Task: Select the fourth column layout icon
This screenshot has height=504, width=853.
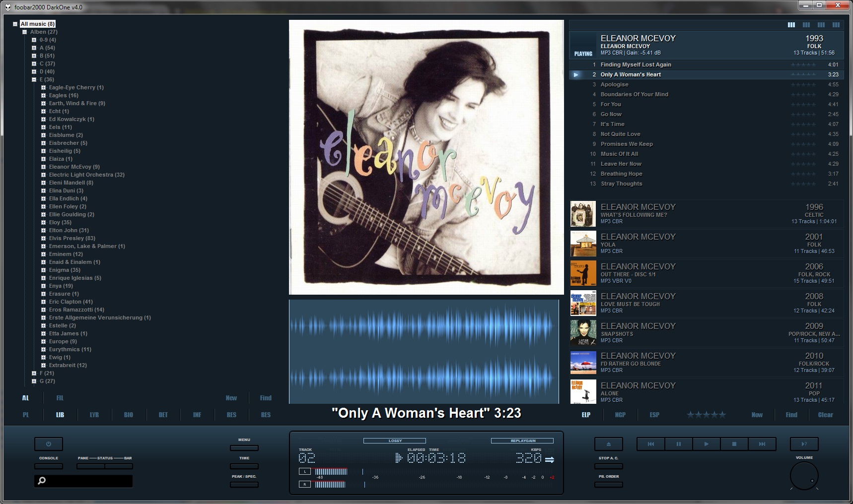Action: click(x=836, y=25)
